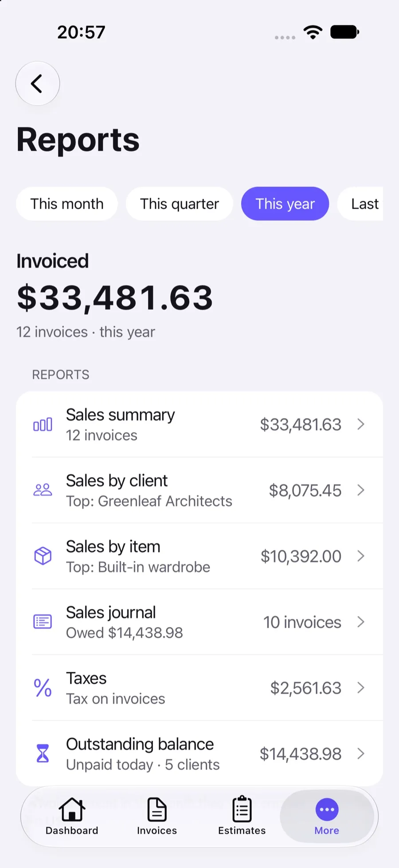Tap the REPORTS section header
The height and width of the screenshot is (868, 399).
61,375
